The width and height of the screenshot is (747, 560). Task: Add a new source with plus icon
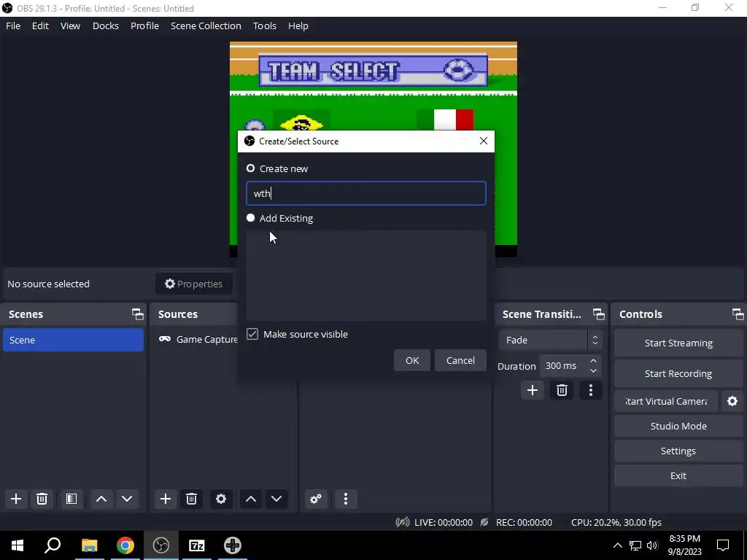point(166,499)
